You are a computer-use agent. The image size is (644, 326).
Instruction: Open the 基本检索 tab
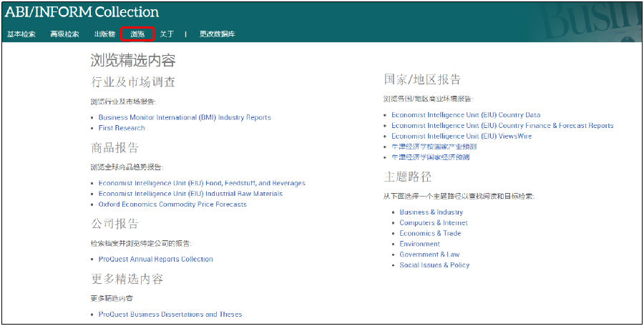point(21,34)
